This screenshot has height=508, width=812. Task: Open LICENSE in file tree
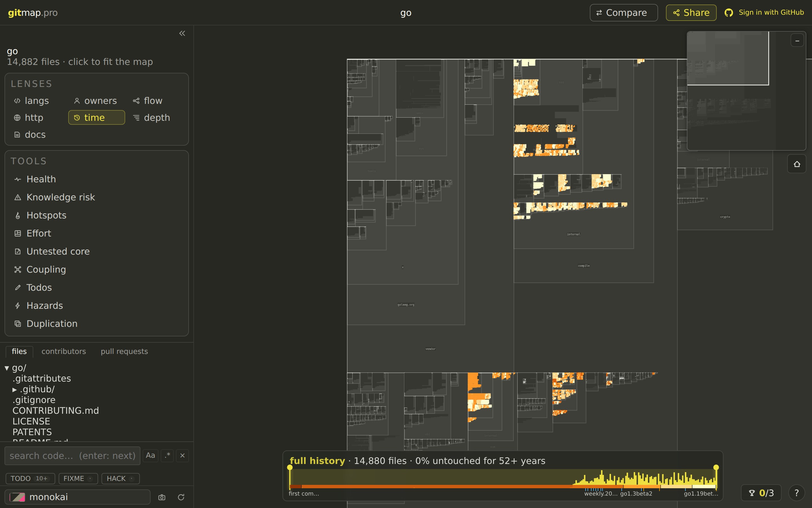31,421
